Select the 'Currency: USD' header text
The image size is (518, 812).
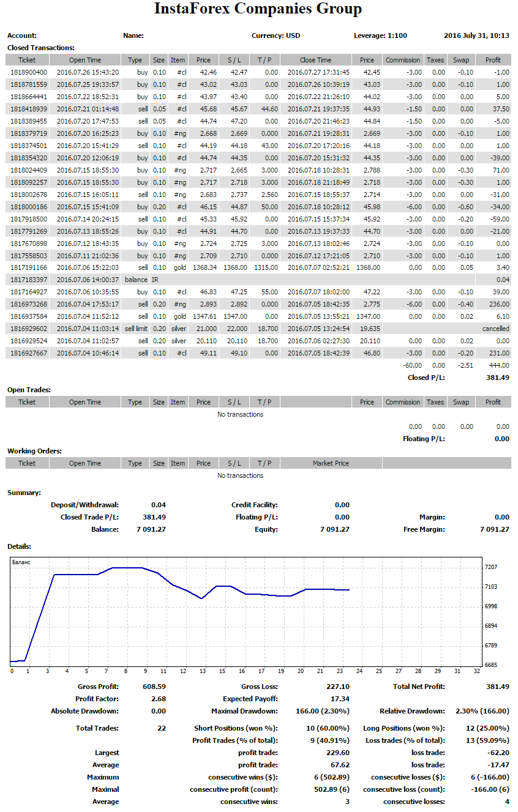[276, 35]
